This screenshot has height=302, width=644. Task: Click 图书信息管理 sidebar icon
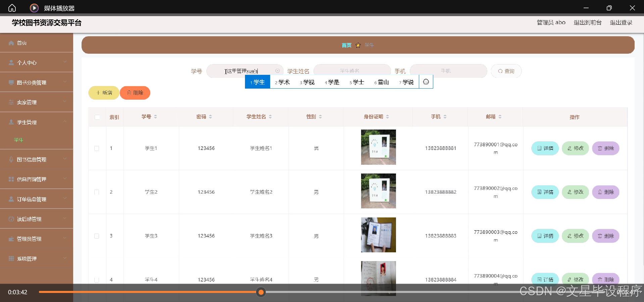click(x=11, y=159)
